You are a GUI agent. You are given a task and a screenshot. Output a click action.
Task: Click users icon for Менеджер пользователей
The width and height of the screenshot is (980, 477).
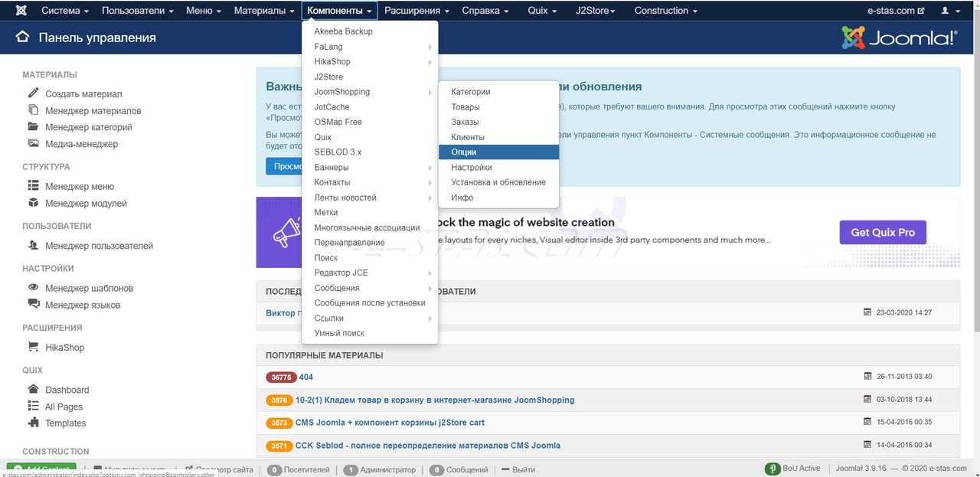click(34, 245)
